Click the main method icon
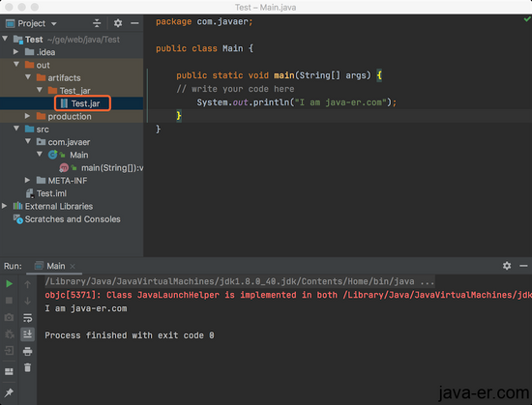Viewport: 532px width, 405px height. click(64, 168)
